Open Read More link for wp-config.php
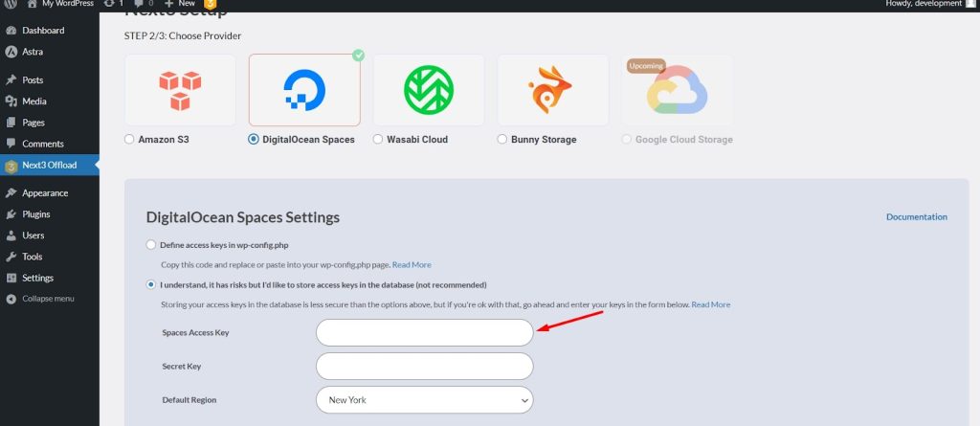This screenshot has width=980, height=426. tap(412, 264)
